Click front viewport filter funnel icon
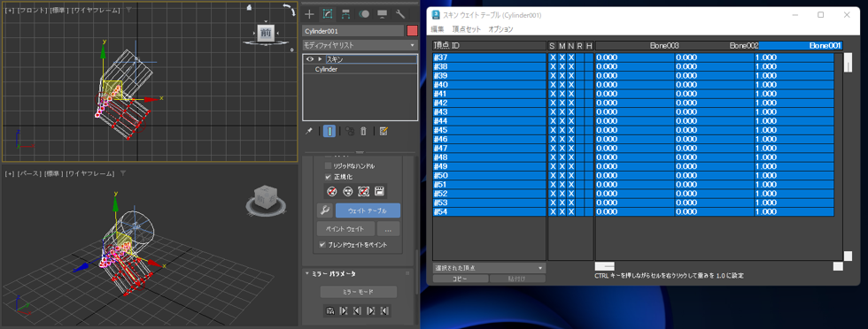This screenshot has height=329, width=868. [x=128, y=10]
